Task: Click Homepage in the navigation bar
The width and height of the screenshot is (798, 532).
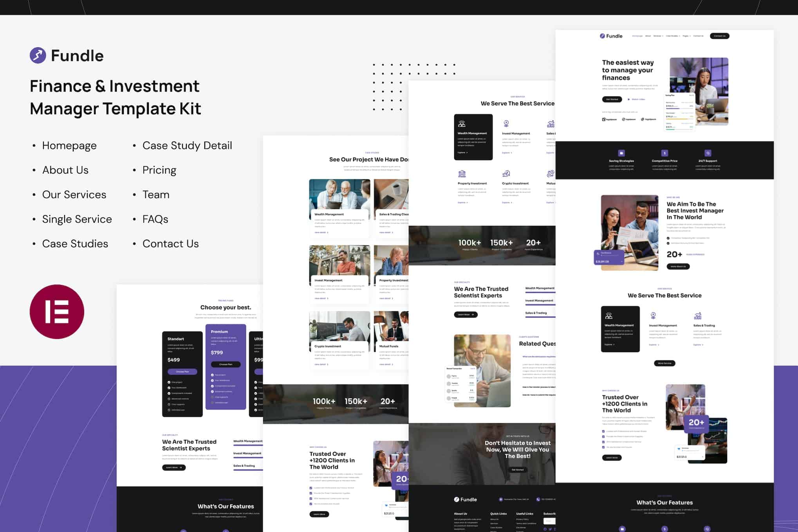Action: pyautogui.click(x=637, y=36)
